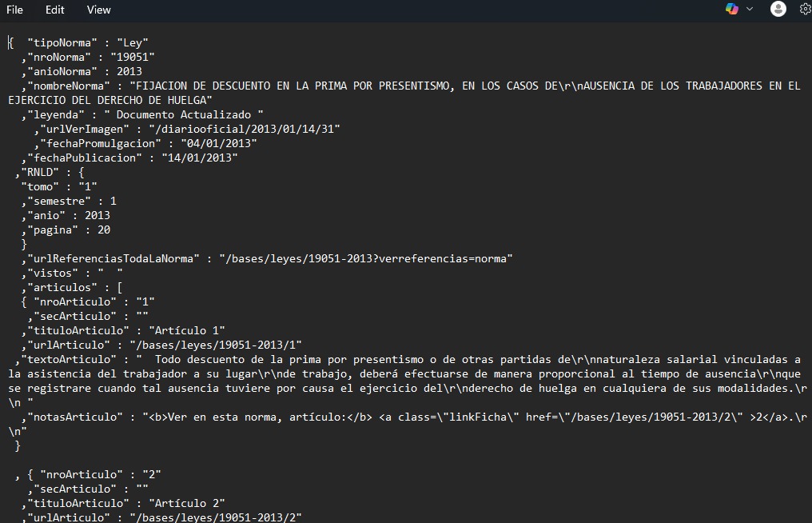Image resolution: width=812 pixels, height=523 pixels.
Task: Click the fechaPromulgacion value "04/01/2013"
Action: [218, 144]
